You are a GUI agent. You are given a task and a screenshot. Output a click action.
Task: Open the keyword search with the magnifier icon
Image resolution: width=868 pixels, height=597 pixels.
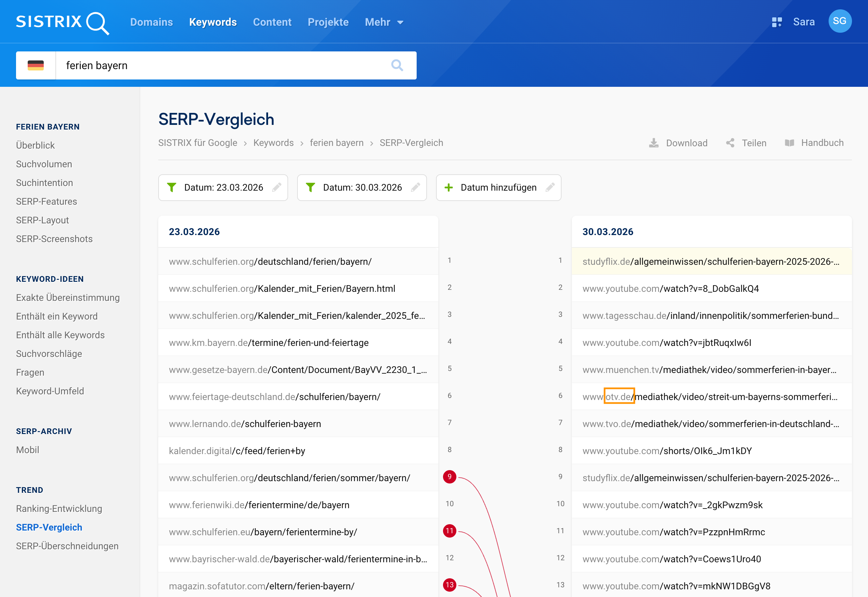point(397,65)
